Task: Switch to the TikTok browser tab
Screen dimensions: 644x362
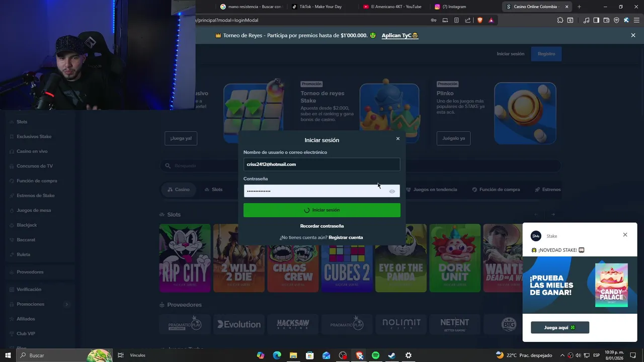Action: click(320, 7)
